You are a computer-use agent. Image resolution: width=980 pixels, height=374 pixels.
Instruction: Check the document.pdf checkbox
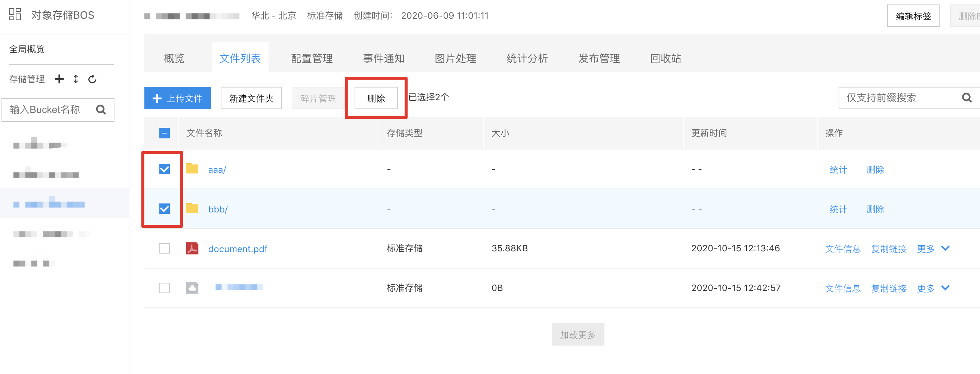pos(164,248)
